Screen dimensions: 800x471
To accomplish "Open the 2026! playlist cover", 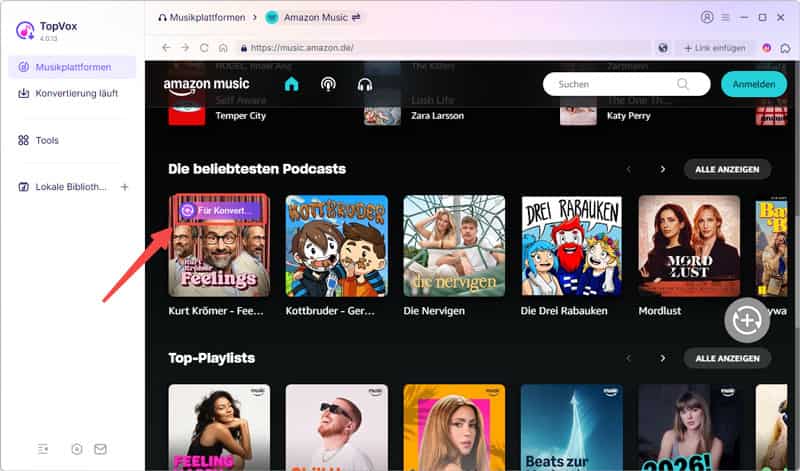I will tap(689, 428).
